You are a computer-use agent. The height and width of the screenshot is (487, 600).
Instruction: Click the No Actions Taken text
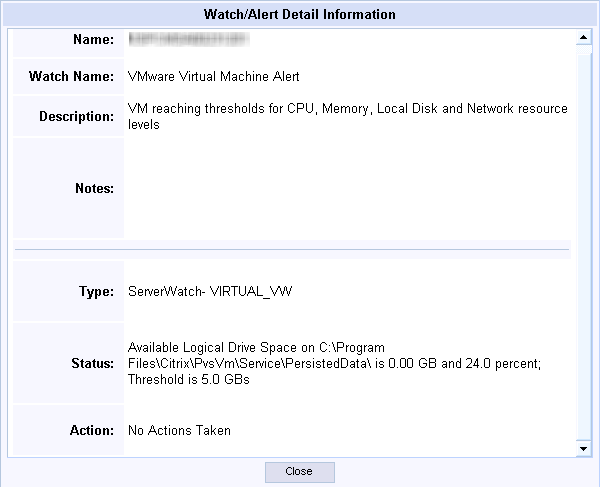point(179,430)
